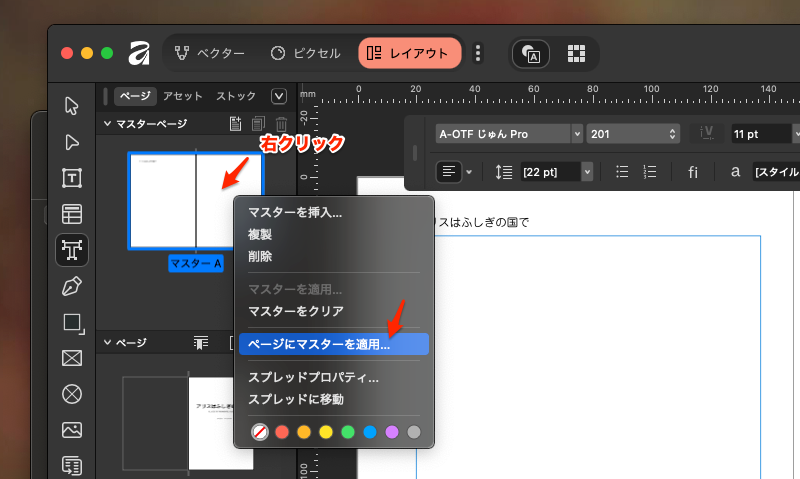Open the A-OTF じゅん Pro font dropdown

point(577,133)
